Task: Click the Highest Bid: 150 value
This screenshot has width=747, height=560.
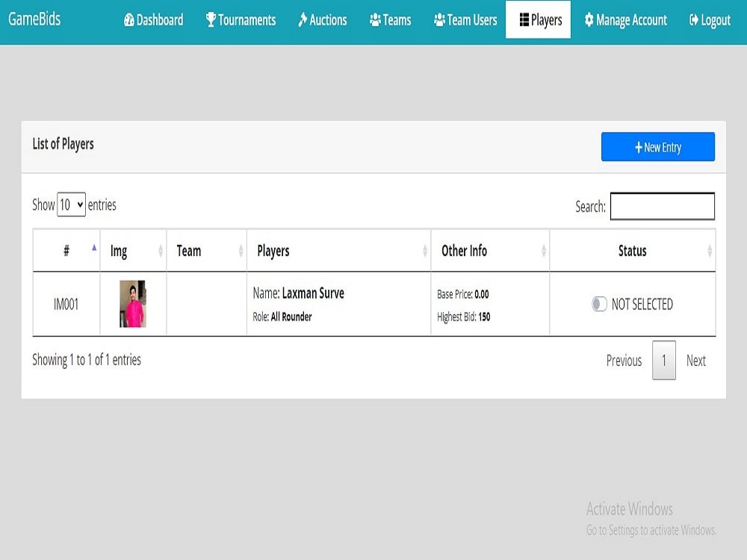Action: point(464,317)
